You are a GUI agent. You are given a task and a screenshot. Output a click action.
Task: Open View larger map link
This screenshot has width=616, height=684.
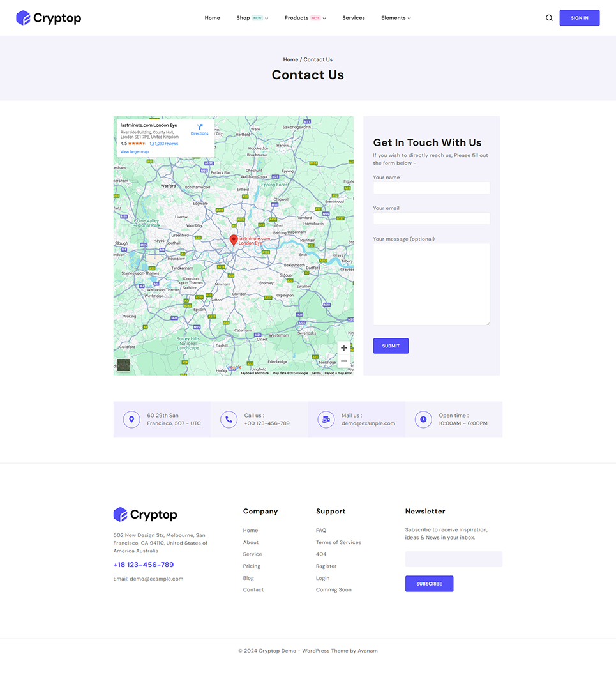(135, 152)
